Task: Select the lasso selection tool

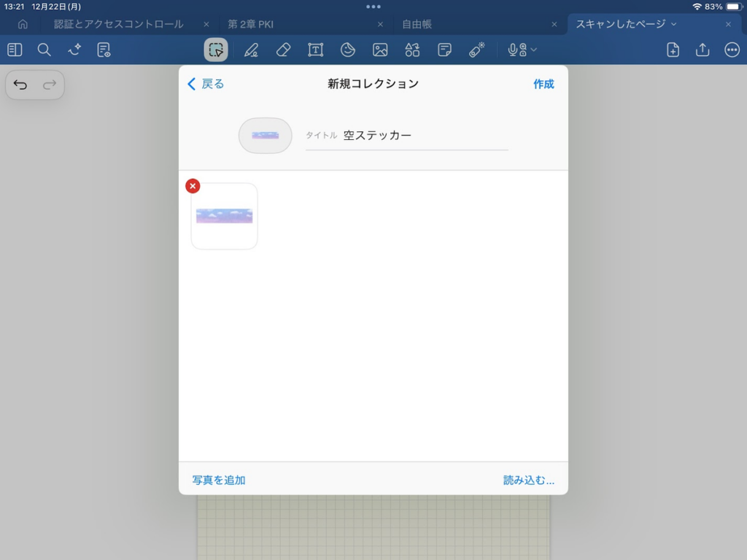Action: (x=215, y=50)
